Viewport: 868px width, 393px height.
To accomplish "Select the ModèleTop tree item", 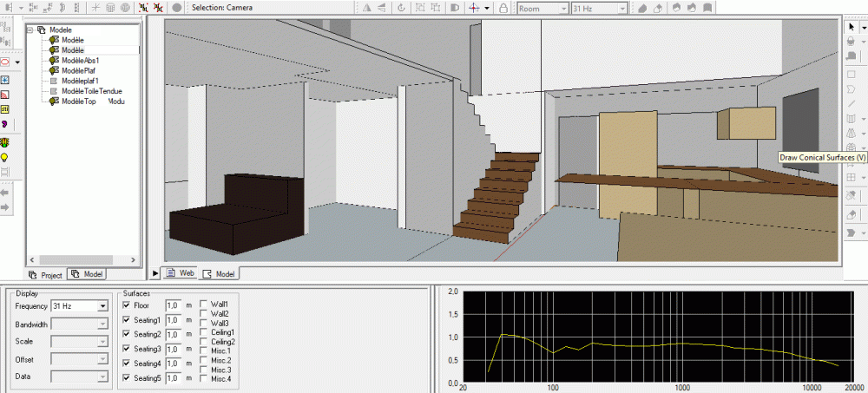I will [x=80, y=102].
